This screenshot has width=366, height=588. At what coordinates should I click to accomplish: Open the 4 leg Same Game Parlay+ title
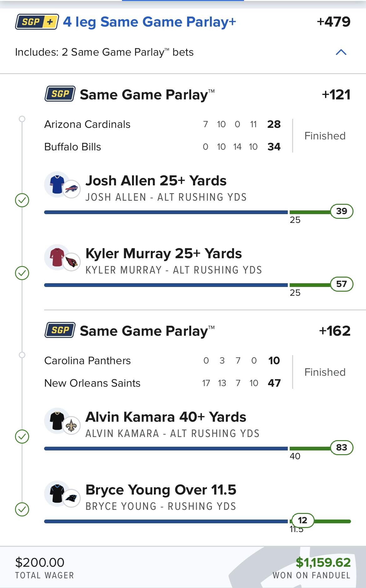coord(150,22)
